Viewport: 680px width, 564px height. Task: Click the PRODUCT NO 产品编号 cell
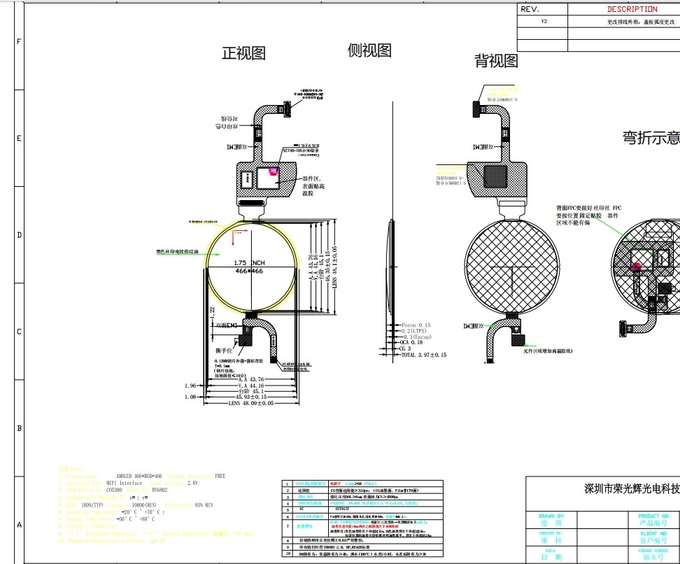(x=654, y=519)
